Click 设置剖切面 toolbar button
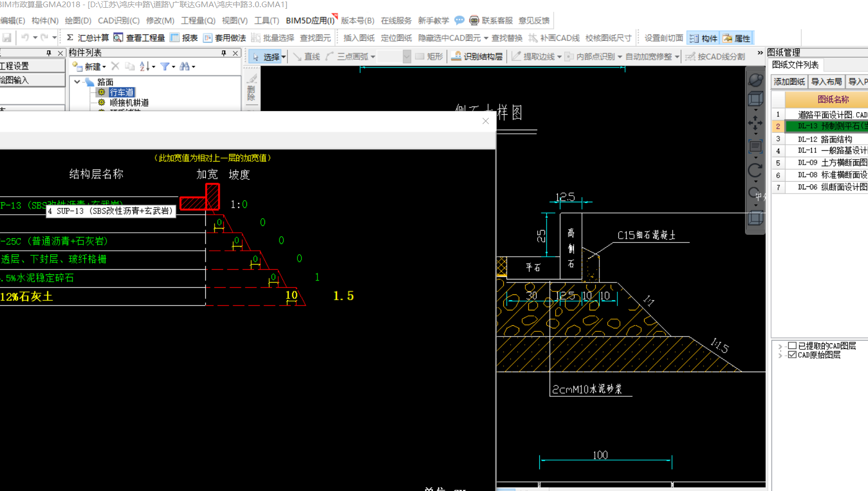 tap(664, 38)
